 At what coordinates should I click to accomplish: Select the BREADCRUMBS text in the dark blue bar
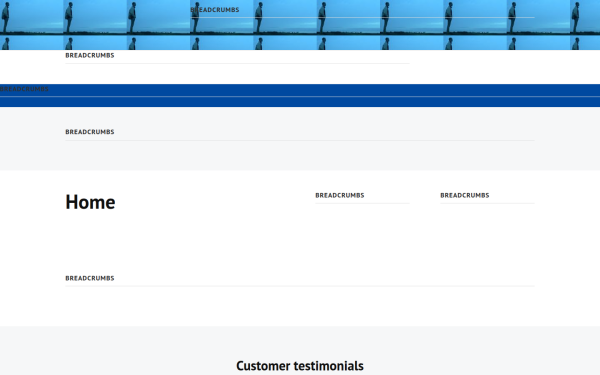tap(24, 89)
